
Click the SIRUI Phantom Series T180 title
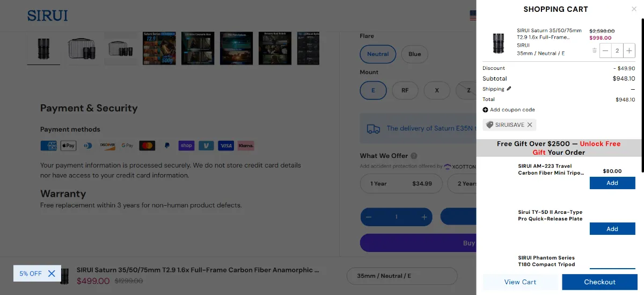546,261
